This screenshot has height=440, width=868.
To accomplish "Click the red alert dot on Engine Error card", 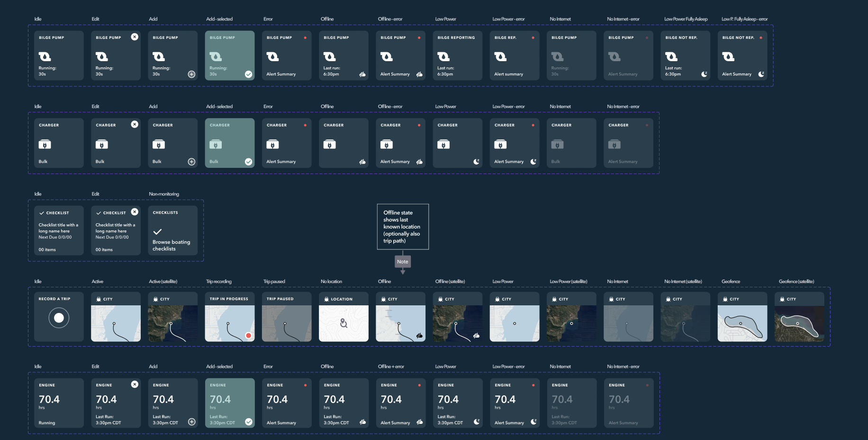I will tap(305, 385).
